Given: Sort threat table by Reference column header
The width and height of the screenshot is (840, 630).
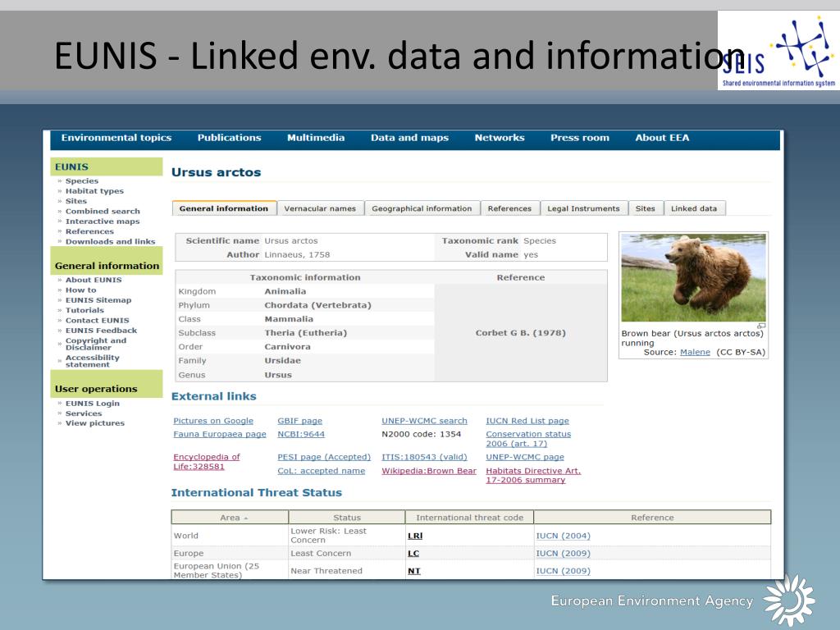Looking at the screenshot, I should pos(652,518).
